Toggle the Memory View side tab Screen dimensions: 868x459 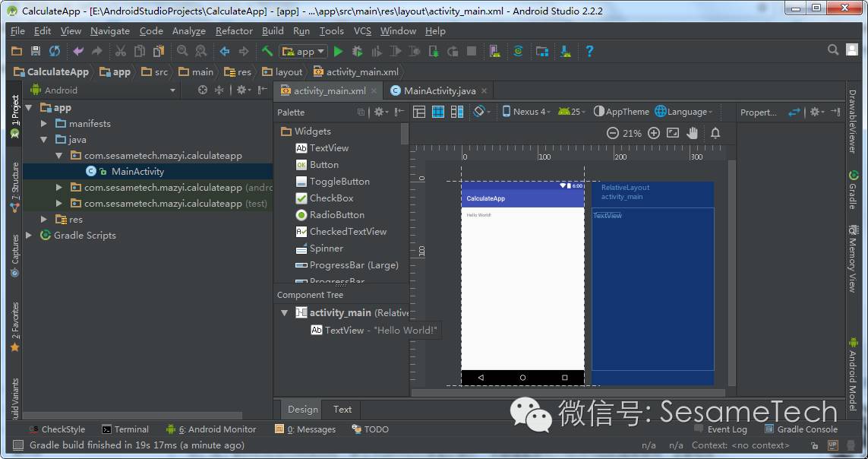point(853,258)
